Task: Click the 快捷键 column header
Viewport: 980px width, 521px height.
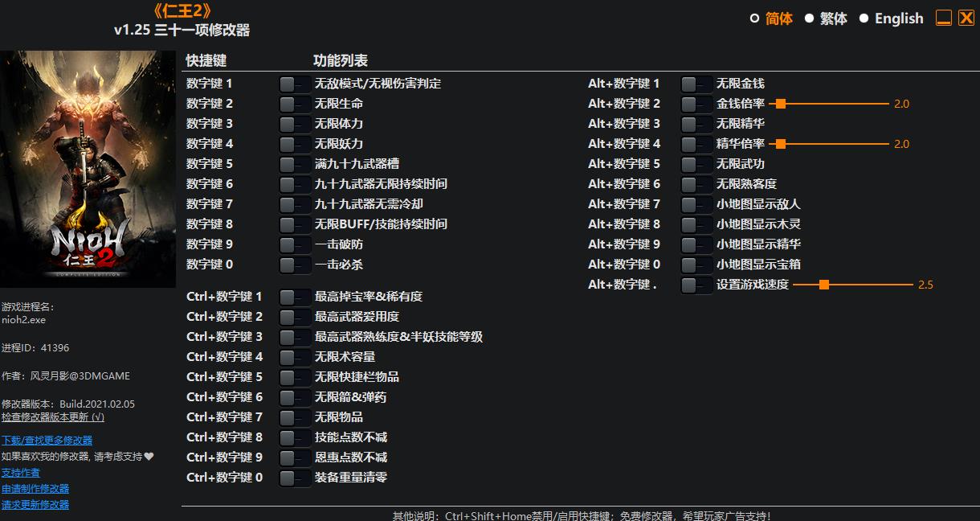Action: 206,61
